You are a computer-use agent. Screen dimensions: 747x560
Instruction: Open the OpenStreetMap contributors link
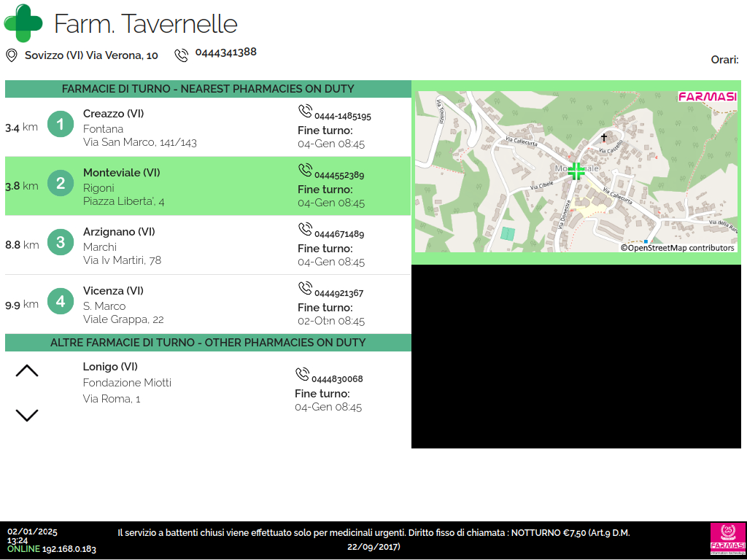(677, 248)
